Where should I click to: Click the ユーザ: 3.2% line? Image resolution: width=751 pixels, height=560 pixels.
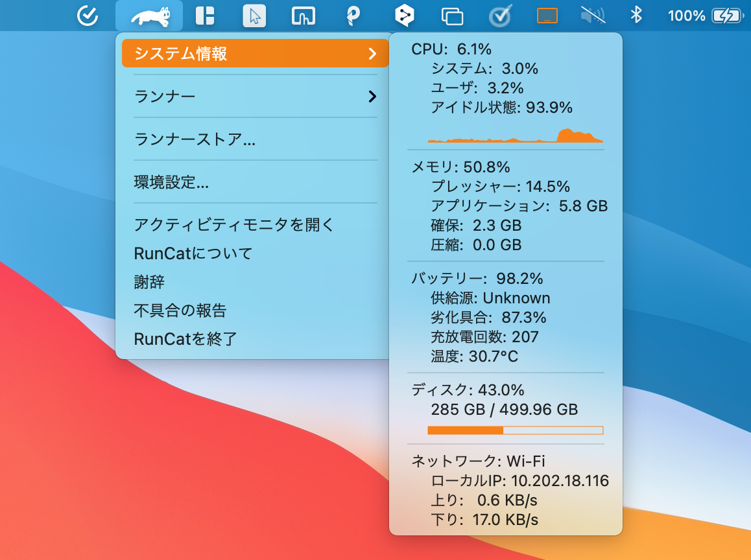click(x=477, y=88)
